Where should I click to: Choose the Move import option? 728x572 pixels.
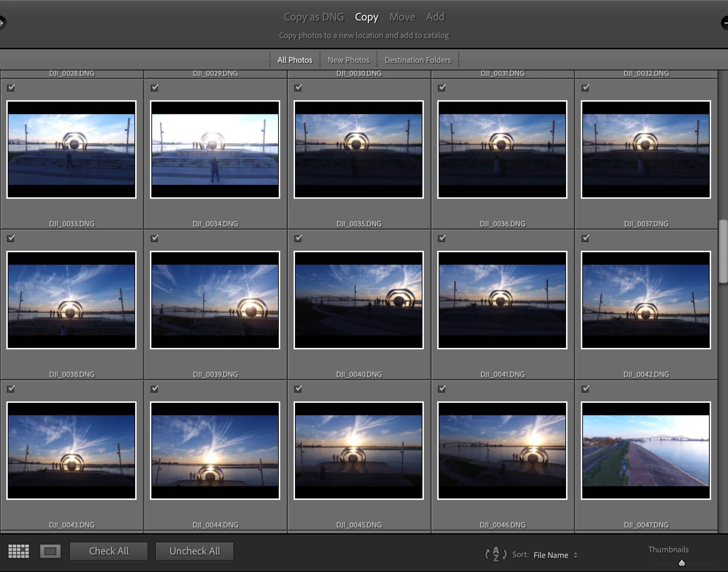[x=402, y=17]
